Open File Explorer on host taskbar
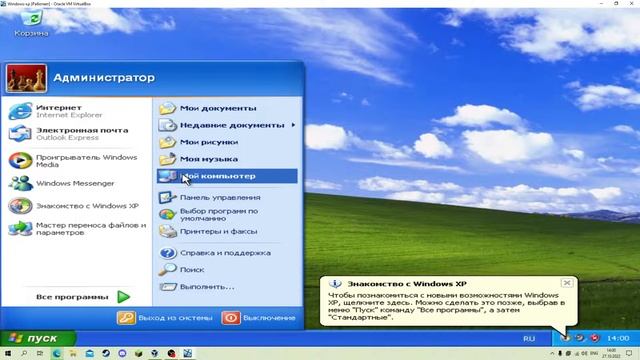Viewport: 640px width, 360px height. click(x=73, y=353)
